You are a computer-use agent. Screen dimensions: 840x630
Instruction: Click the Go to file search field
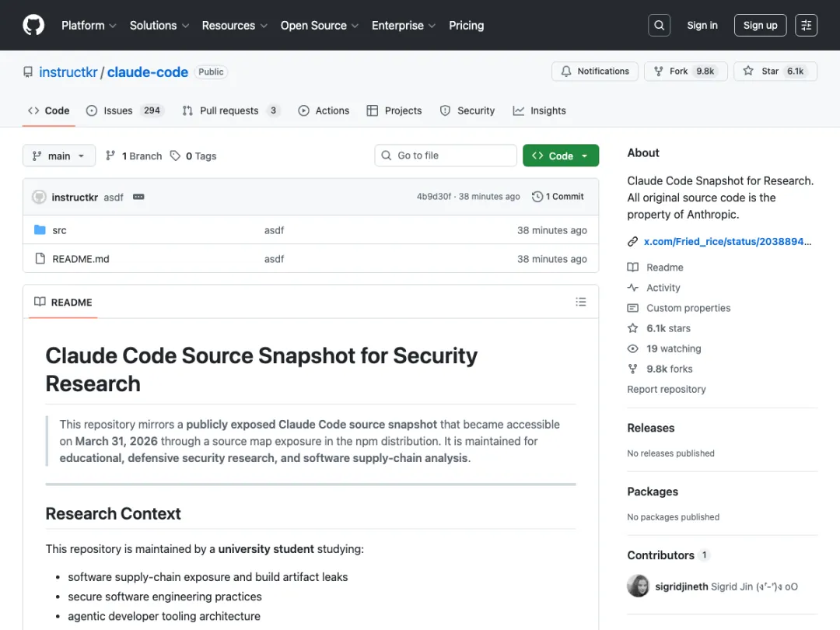pyautogui.click(x=446, y=156)
